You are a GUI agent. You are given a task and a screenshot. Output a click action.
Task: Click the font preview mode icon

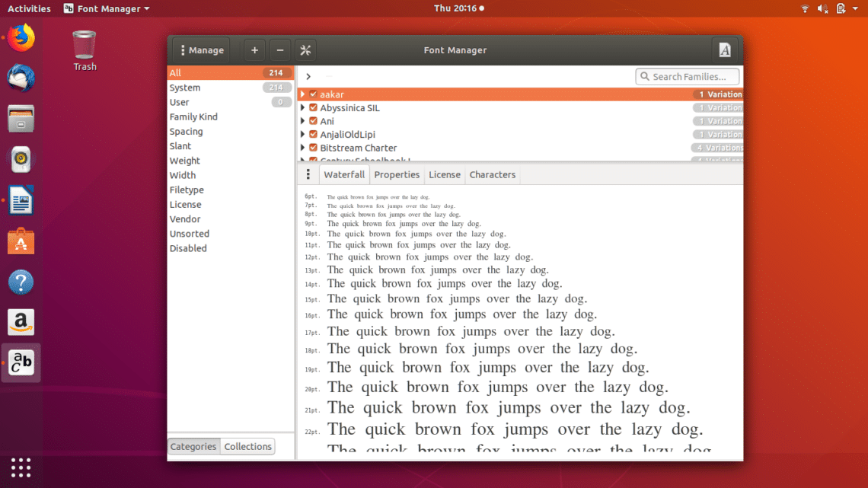coord(724,50)
